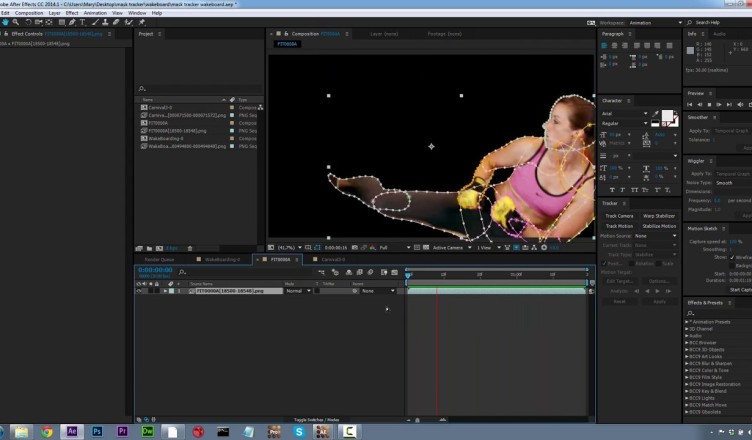Viewport: 752px width, 440px height.
Task: Create new folder in Project panel
Action: coord(150,248)
